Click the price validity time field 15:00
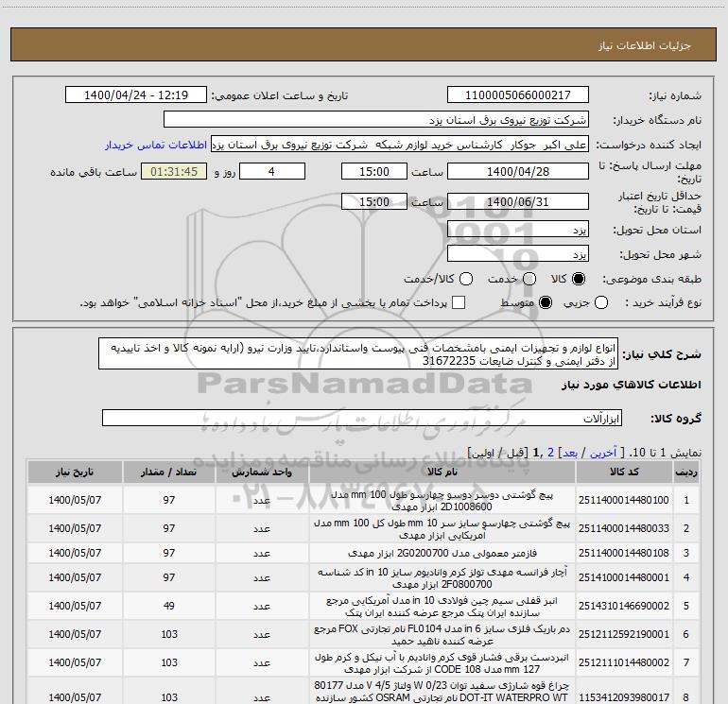 coord(374,202)
